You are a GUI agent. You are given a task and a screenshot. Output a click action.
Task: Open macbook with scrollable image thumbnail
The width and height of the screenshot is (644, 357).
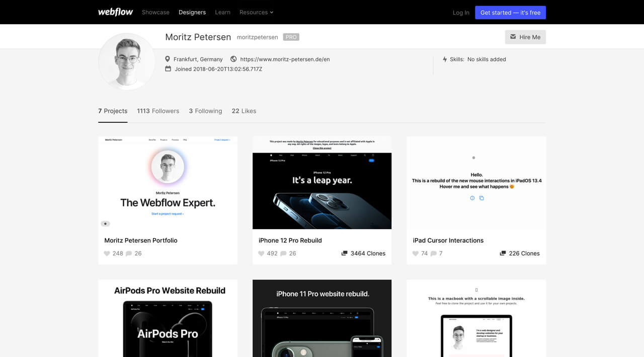[476, 318]
